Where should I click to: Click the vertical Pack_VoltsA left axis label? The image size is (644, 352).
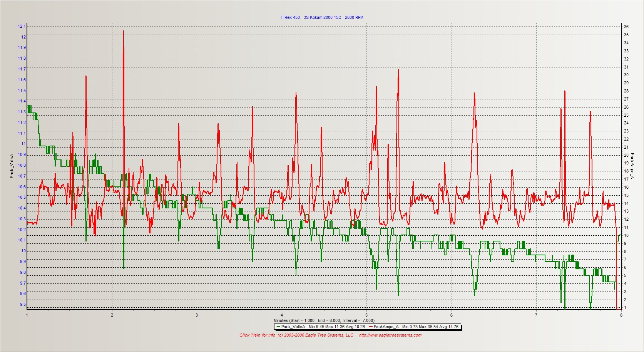[12, 166]
